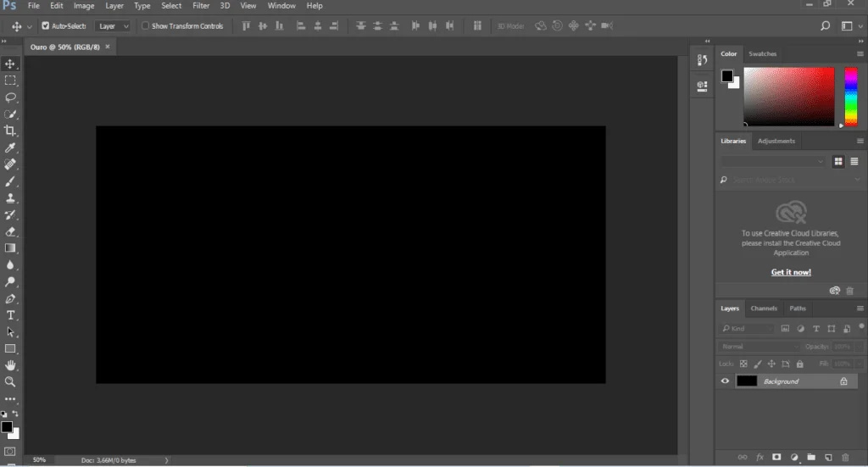Open the Properties panel icon
The width and height of the screenshot is (868, 467).
702,86
